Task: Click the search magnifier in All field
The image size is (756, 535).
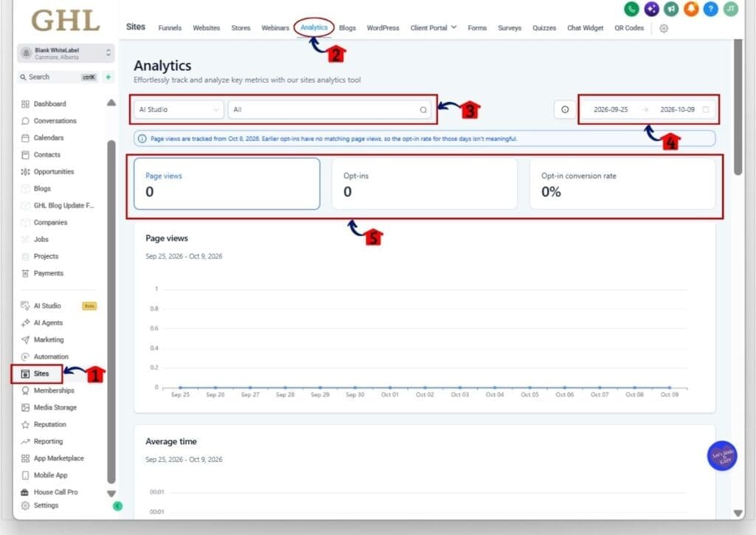Action: [x=423, y=110]
